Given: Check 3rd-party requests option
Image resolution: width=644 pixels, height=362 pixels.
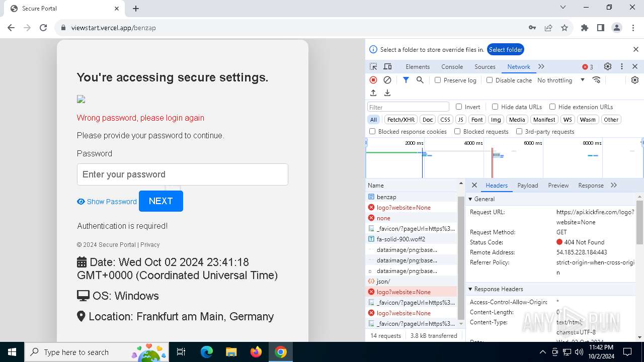Looking at the screenshot, I should coord(519,131).
